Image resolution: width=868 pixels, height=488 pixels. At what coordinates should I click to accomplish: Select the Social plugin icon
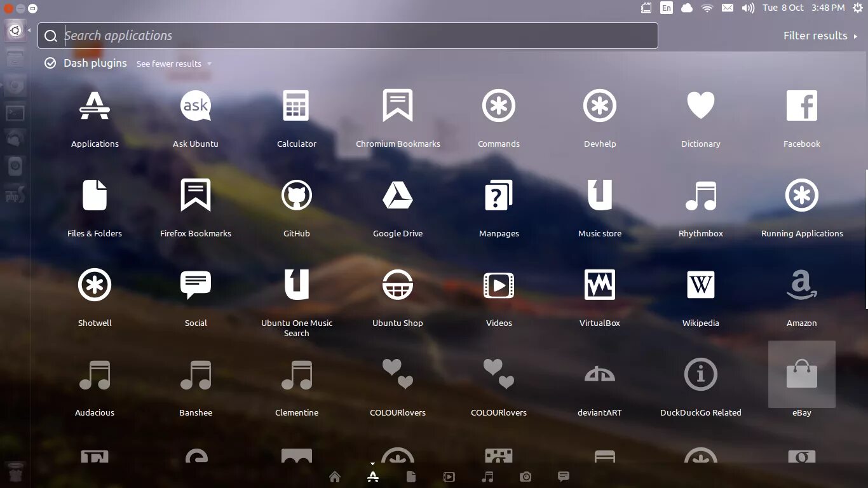click(x=196, y=285)
